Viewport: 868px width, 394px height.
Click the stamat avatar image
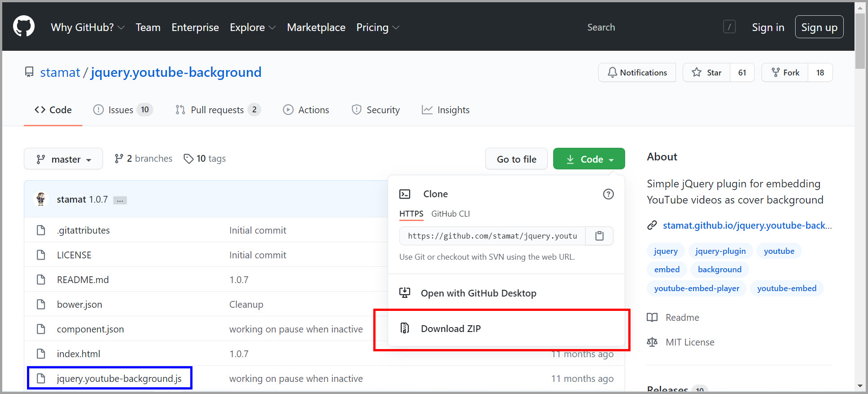tap(41, 199)
